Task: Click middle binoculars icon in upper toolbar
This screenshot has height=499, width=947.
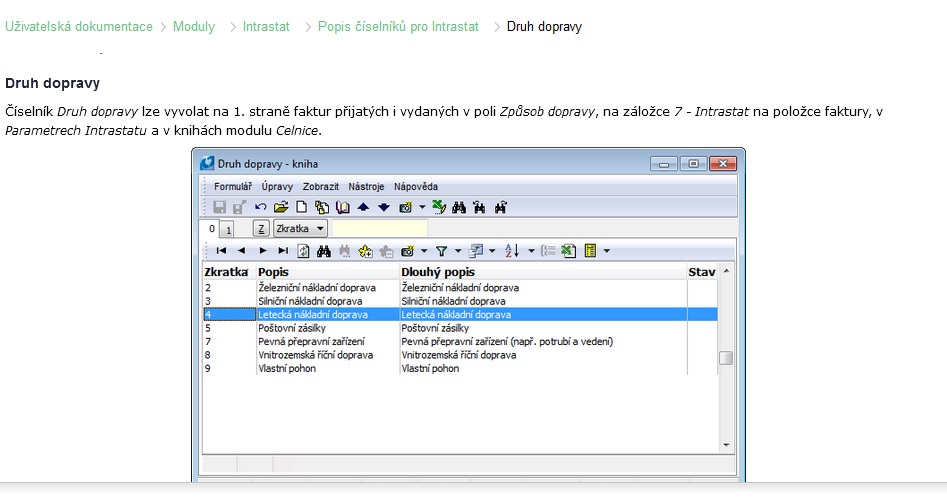Action: coord(480,207)
